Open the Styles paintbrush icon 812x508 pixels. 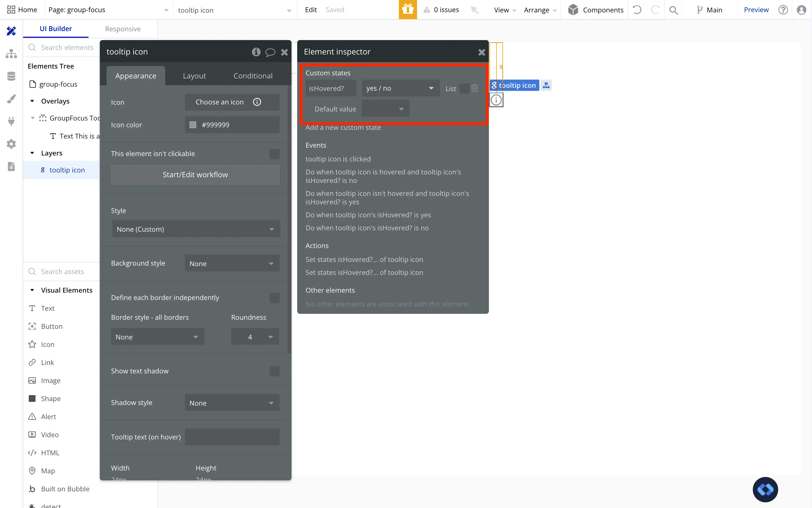coord(11,99)
